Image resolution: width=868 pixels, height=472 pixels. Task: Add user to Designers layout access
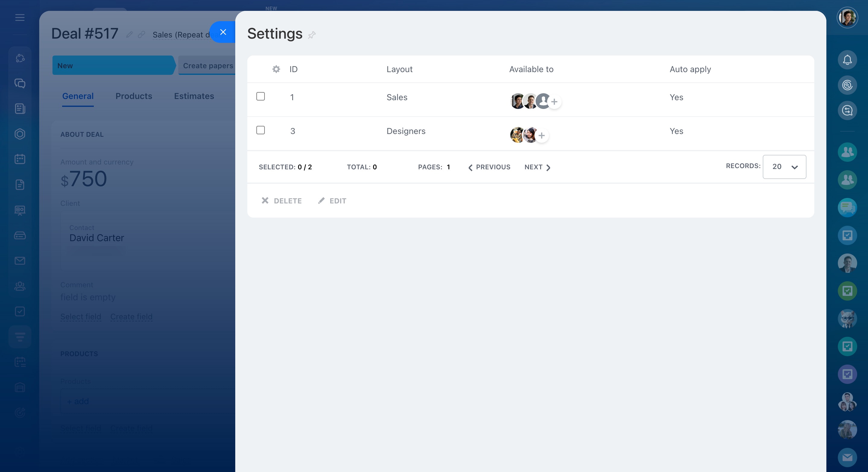[541, 136]
